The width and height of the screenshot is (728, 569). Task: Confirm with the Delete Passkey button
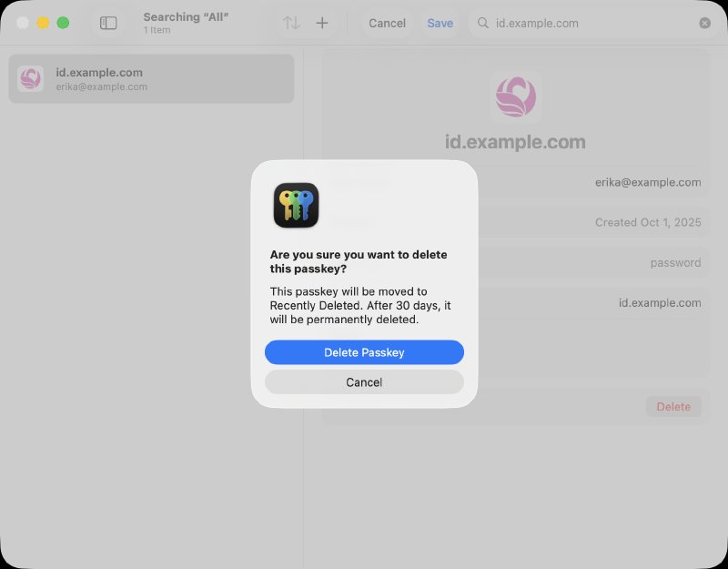pos(364,352)
